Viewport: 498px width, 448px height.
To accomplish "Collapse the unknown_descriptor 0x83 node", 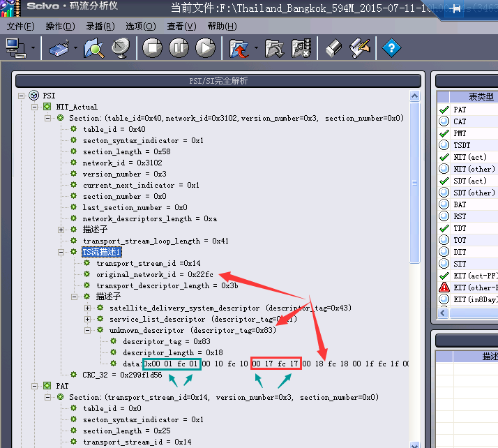I will 88,331.
